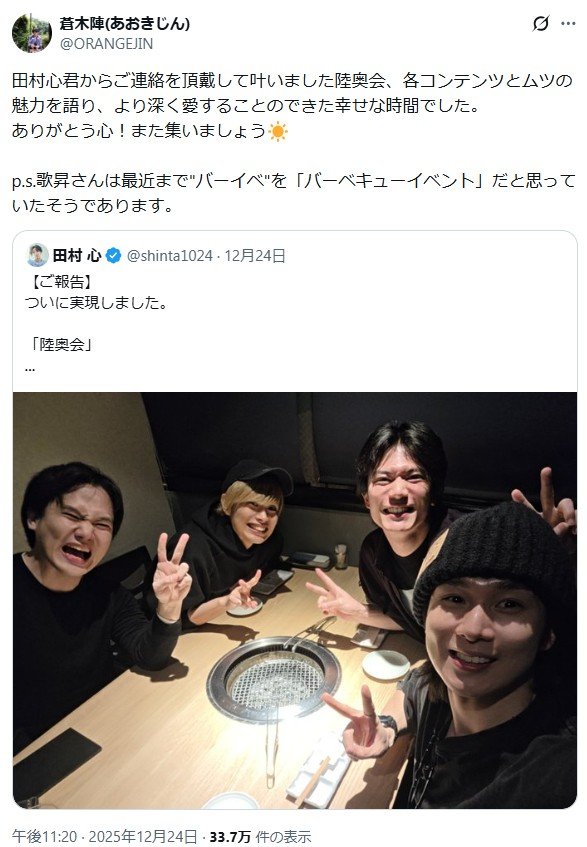Open the @ORANGEJIN handle link
The height and width of the screenshot is (847, 587).
[106, 44]
